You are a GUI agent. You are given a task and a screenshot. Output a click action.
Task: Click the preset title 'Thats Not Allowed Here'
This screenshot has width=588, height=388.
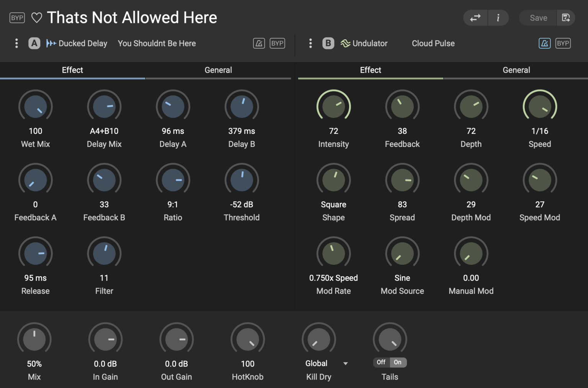[132, 18]
